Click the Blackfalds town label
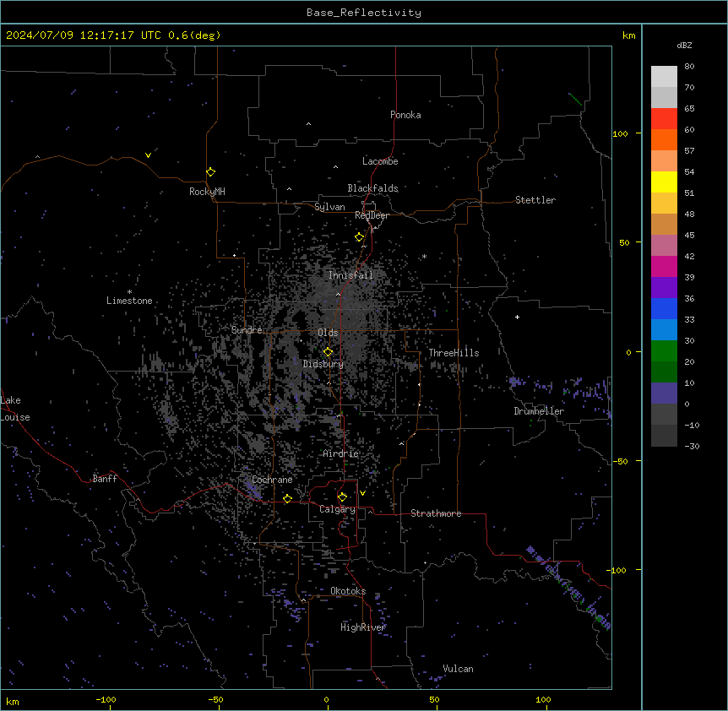This screenshot has width=728, height=711. pos(372,188)
